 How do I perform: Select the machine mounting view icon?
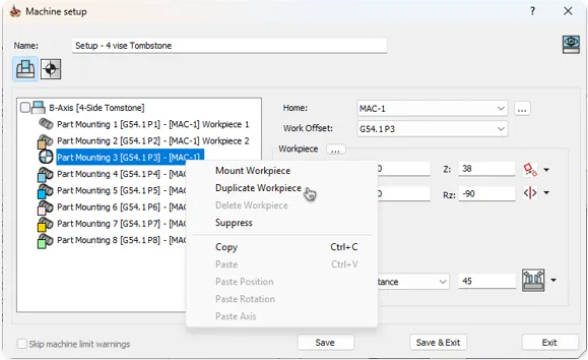(25, 69)
